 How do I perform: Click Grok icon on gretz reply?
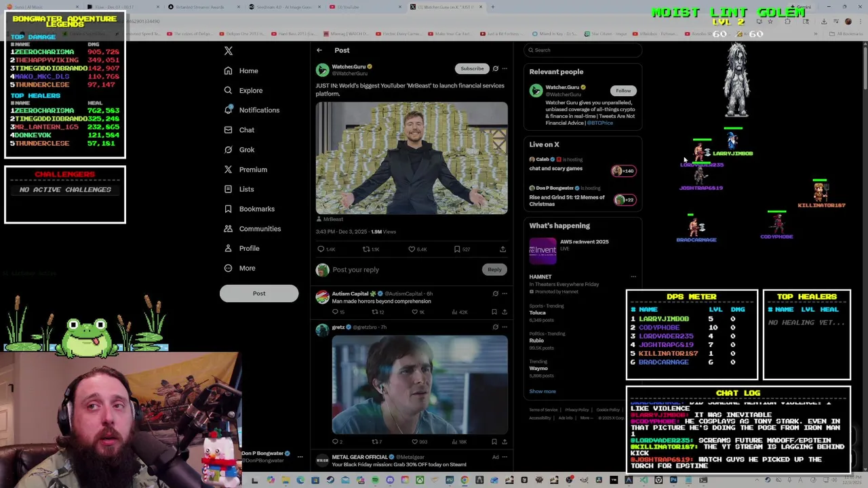[496, 327]
